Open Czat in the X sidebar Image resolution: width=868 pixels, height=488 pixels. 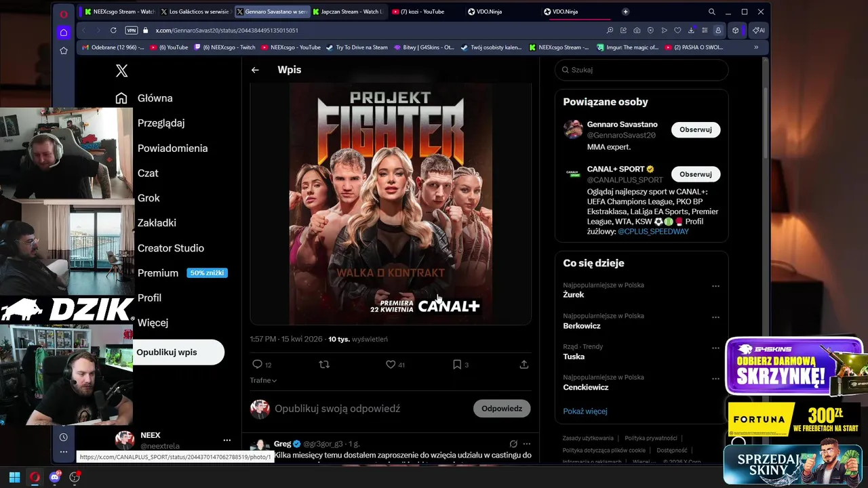tap(148, 174)
